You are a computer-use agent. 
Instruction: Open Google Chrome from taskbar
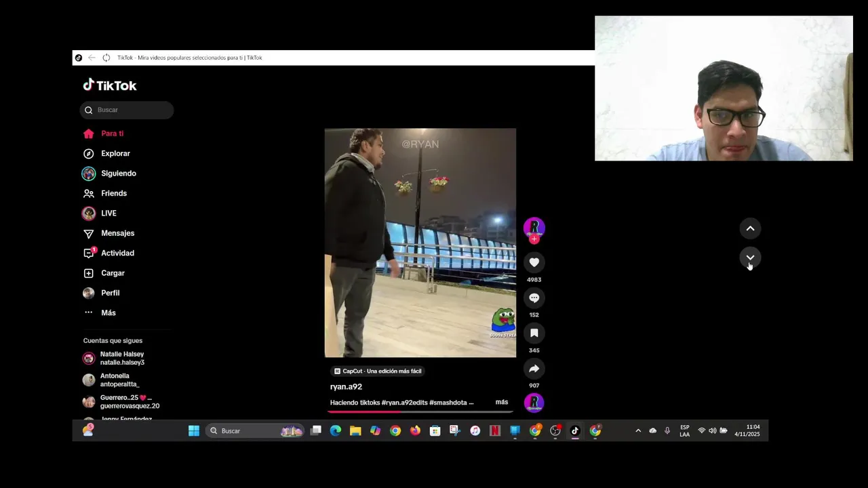pyautogui.click(x=395, y=431)
